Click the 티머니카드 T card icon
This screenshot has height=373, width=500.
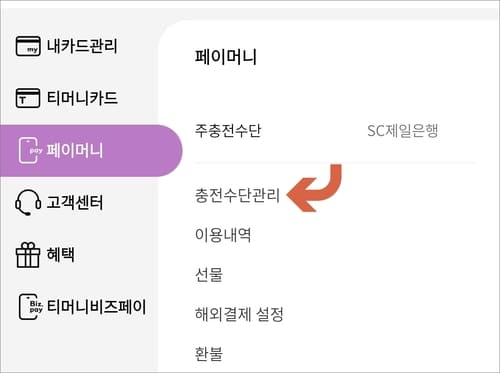pos(28,98)
